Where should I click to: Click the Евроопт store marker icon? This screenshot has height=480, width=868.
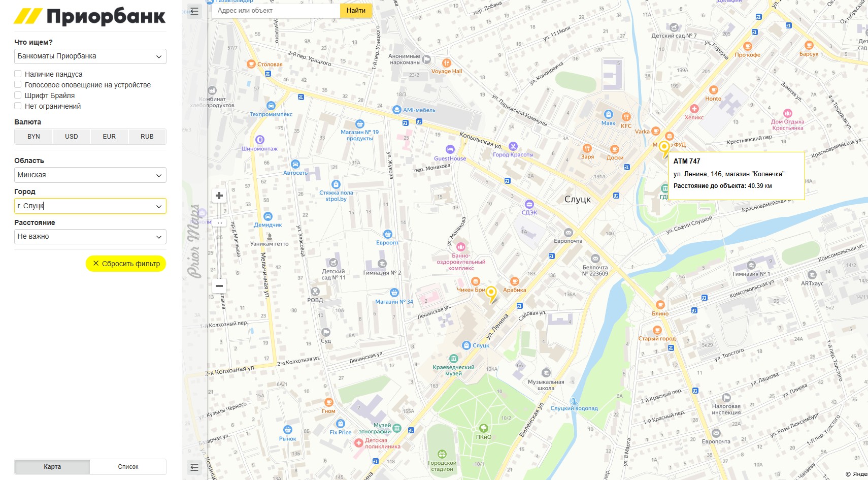click(388, 234)
